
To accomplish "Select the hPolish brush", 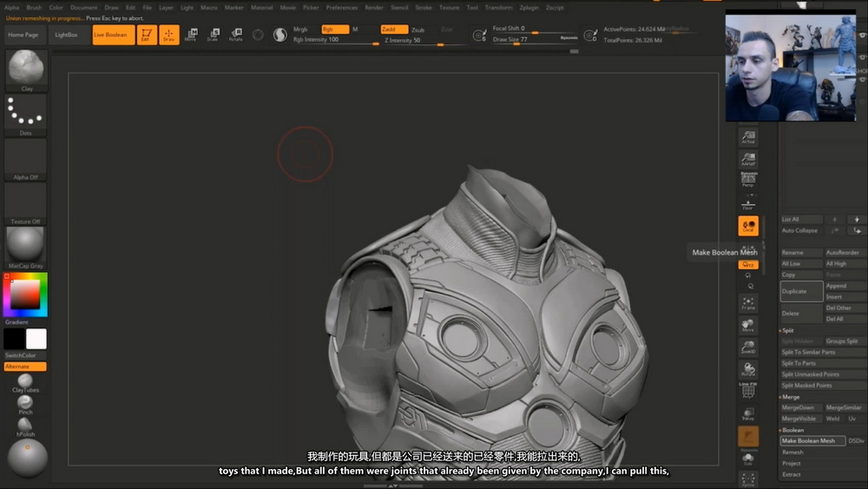I will pyautogui.click(x=25, y=426).
